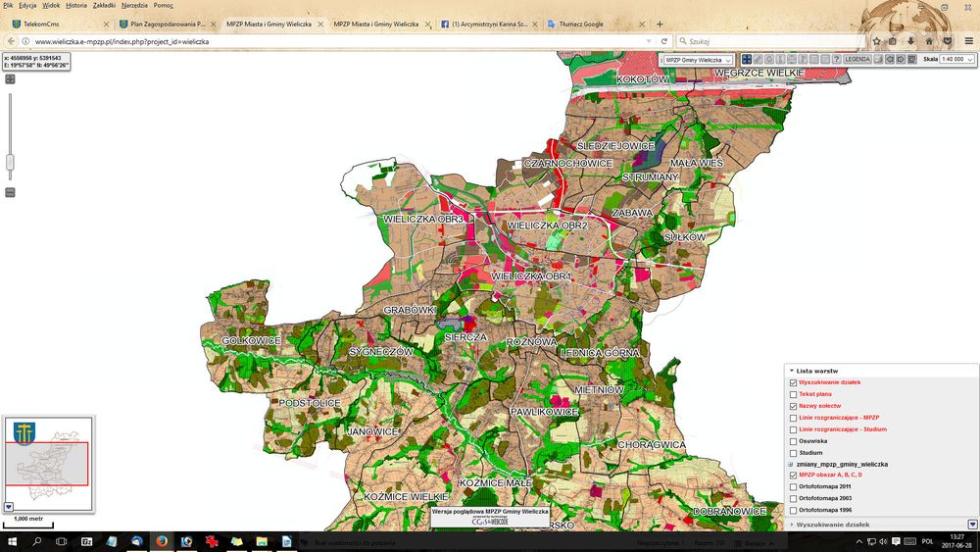Click the map zoom slider handle
The height and width of the screenshot is (552, 980).
click(10, 163)
